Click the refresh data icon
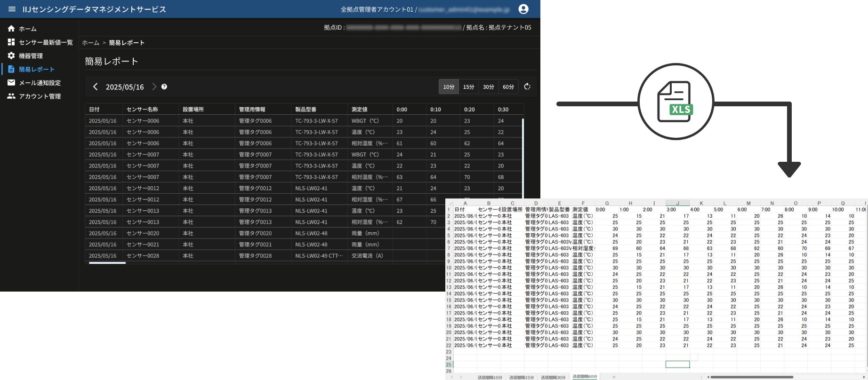Image resolution: width=868 pixels, height=380 pixels. point(527,87)
